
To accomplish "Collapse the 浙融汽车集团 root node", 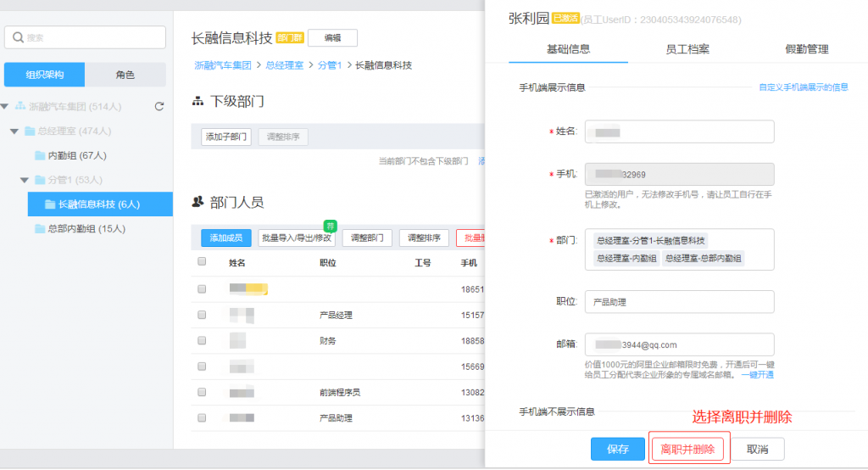I will [5, 106].
